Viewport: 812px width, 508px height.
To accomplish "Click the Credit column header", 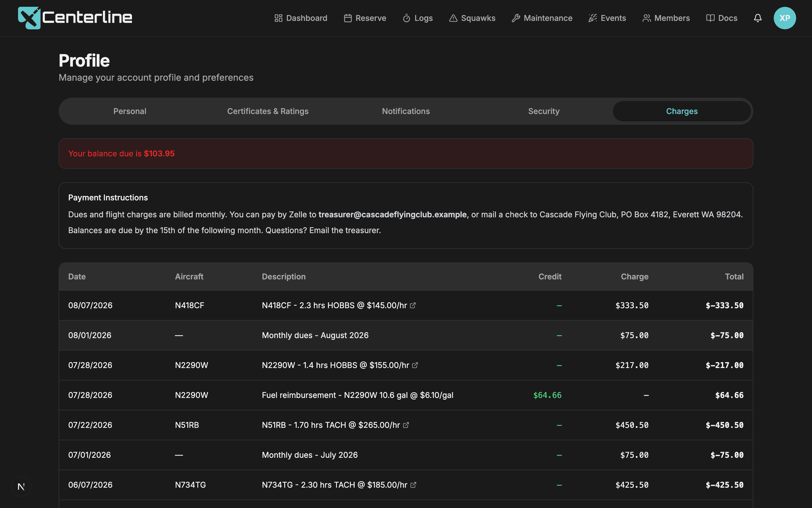I will click(550, 277).
